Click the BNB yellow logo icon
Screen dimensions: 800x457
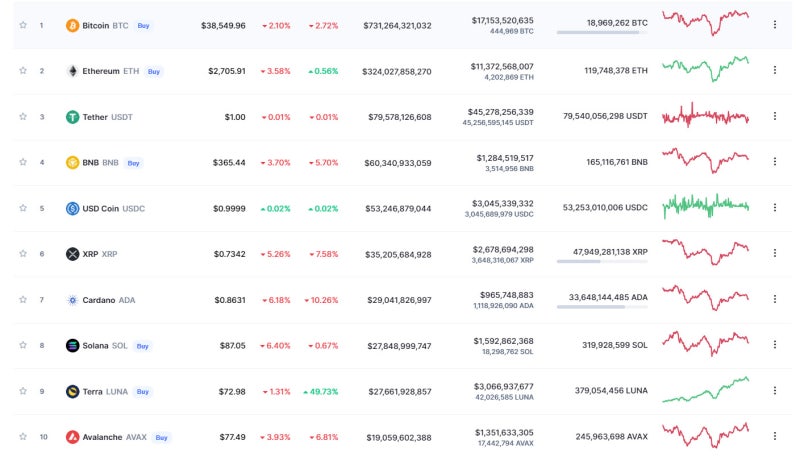coord(72,162)
